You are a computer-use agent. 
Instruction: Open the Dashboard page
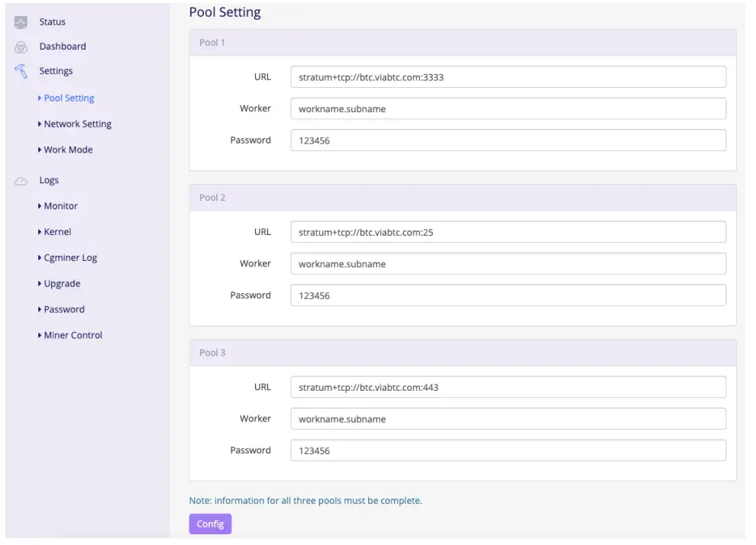point(63,47)
